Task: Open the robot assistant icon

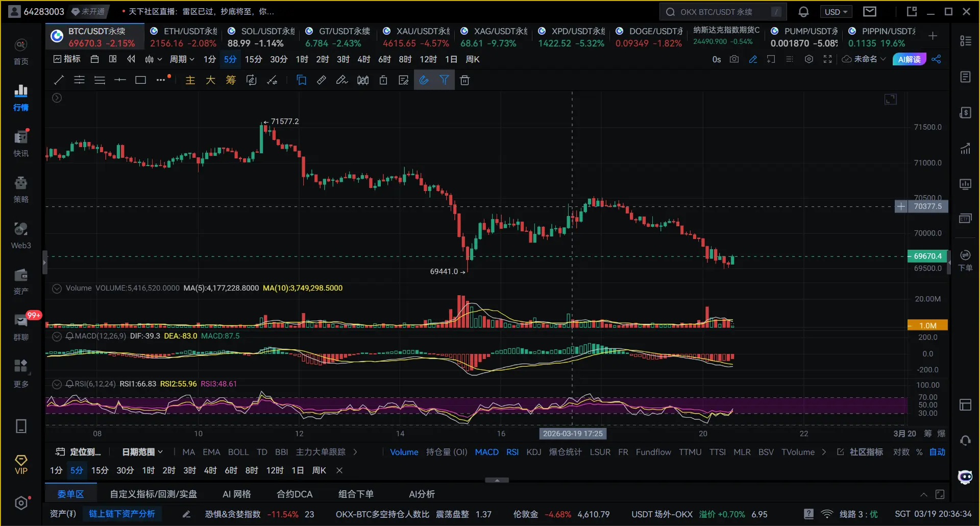Action: 965,477
